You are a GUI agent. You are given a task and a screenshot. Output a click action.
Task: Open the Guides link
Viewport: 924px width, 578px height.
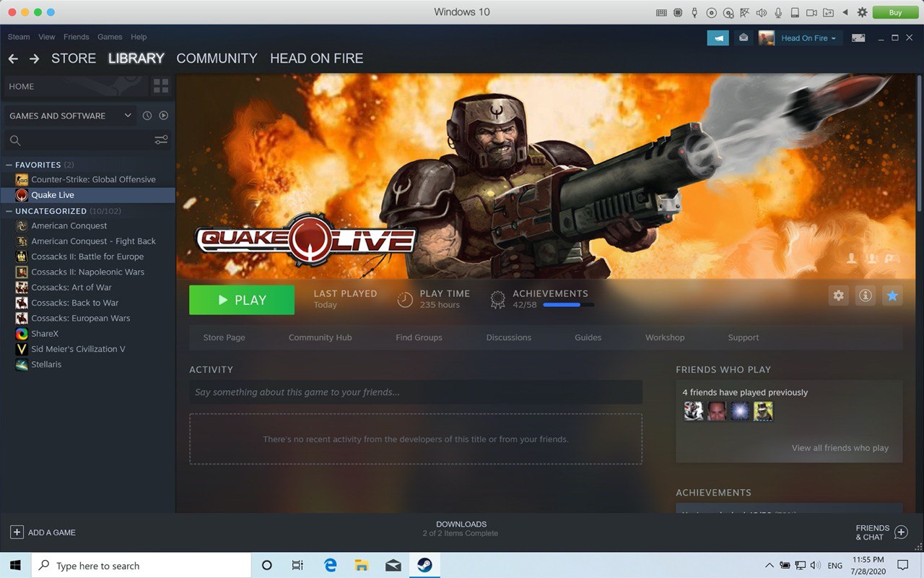pyautogui.click(x=588, y=337)
